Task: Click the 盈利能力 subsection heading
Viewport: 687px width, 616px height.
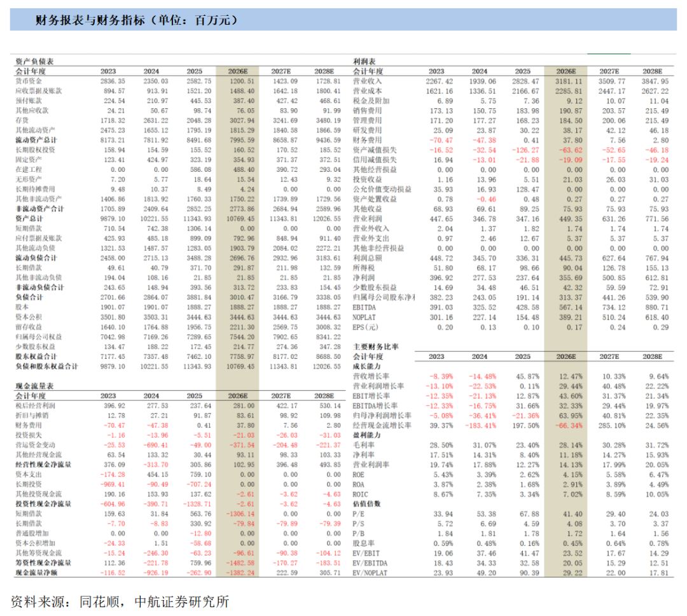Action: pos(367,435)
